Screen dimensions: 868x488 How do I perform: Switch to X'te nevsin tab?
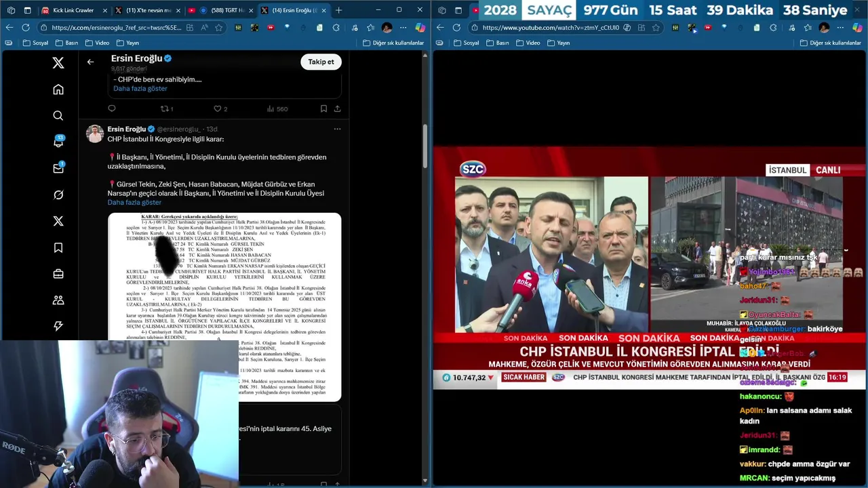tap(146, 10)
